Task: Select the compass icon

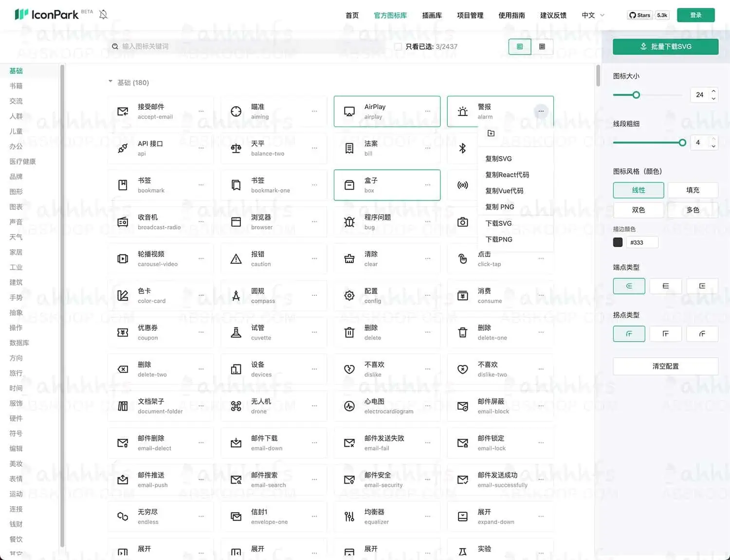Action: (x=236, y=295)
